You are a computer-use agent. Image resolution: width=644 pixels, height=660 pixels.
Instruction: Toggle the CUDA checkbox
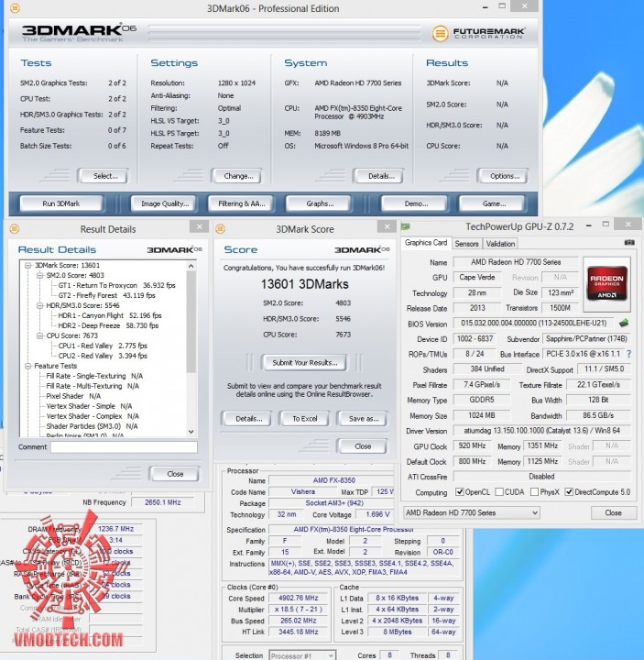[499, 492]
